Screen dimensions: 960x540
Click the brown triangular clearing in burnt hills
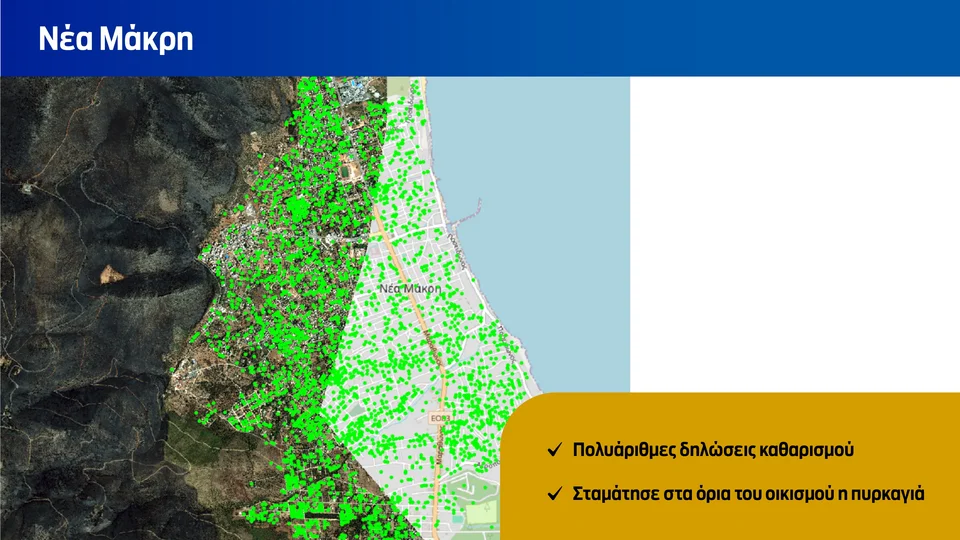111,274
